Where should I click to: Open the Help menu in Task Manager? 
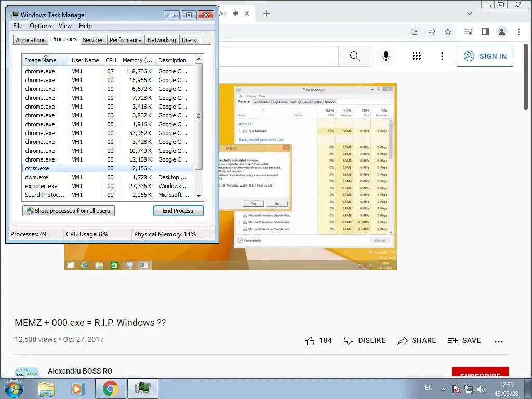(x=85, y=26)
